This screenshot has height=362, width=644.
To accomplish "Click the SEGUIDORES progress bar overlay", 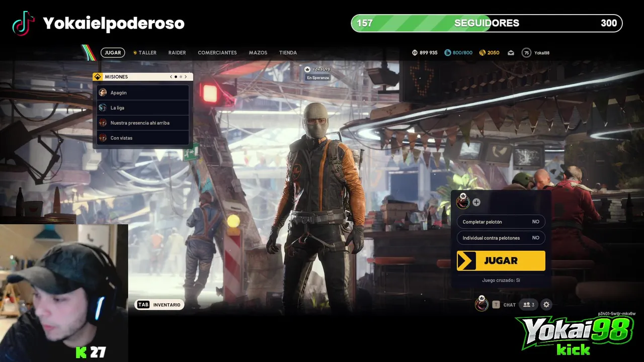I will (487, 23).
